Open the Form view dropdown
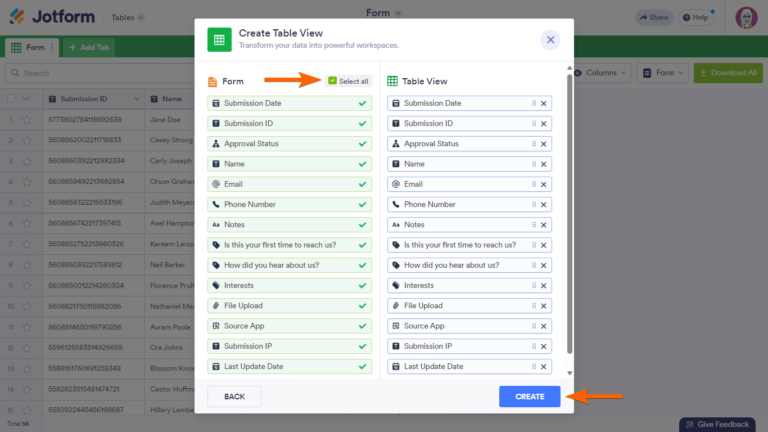The image size is (768, 432). pyautogui.click(x=663, y=73)
